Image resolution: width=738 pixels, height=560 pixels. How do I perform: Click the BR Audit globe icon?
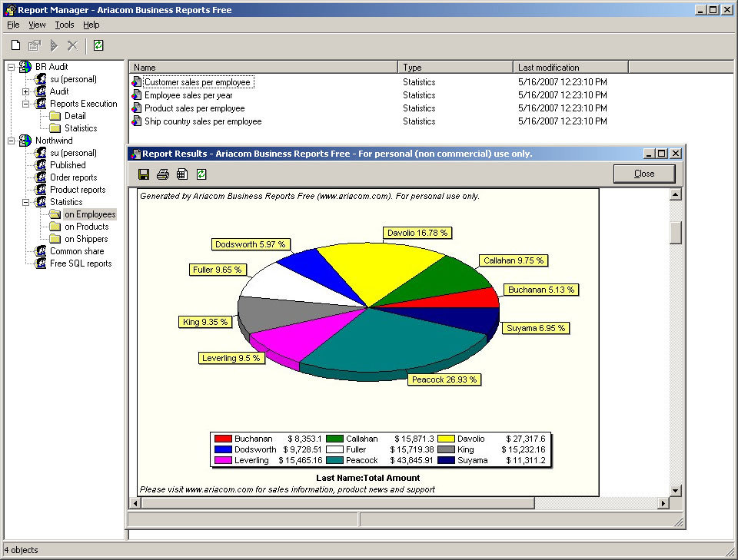[x=25, y=67]
